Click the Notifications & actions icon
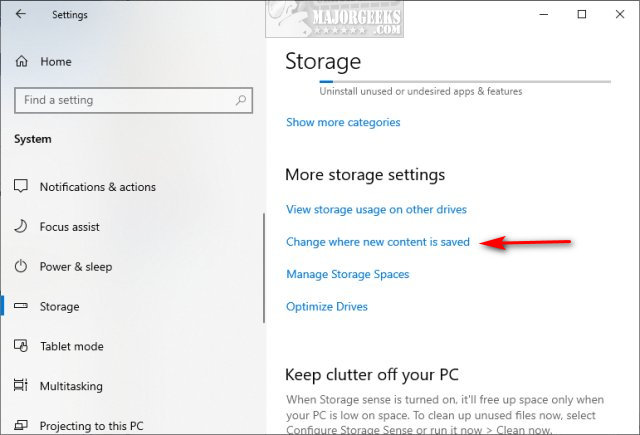 coord(21,187)
